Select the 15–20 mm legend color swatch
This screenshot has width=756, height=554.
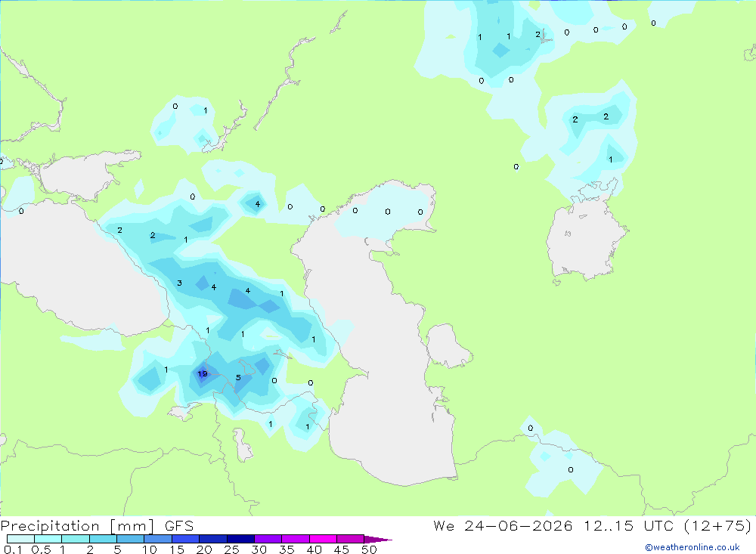(186, 539)
